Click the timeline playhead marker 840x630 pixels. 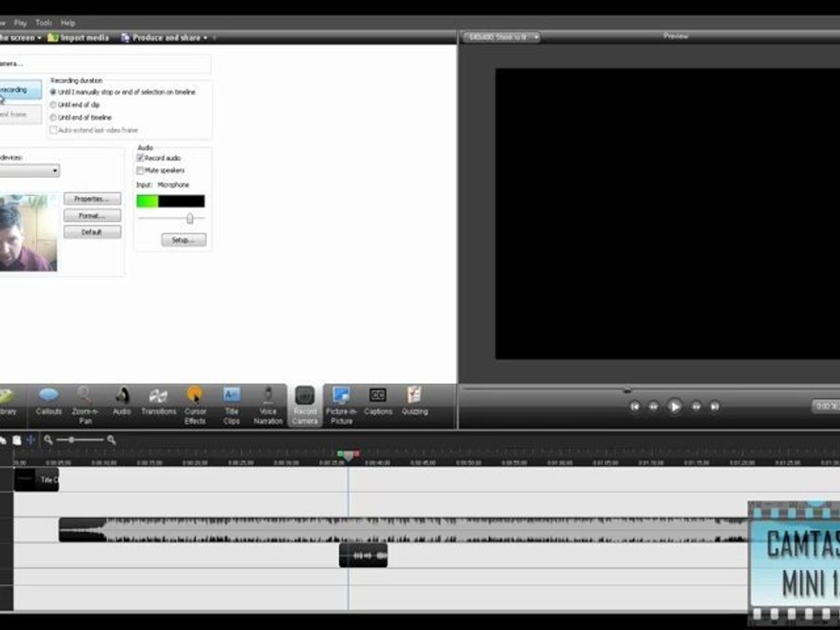point(348,455)
